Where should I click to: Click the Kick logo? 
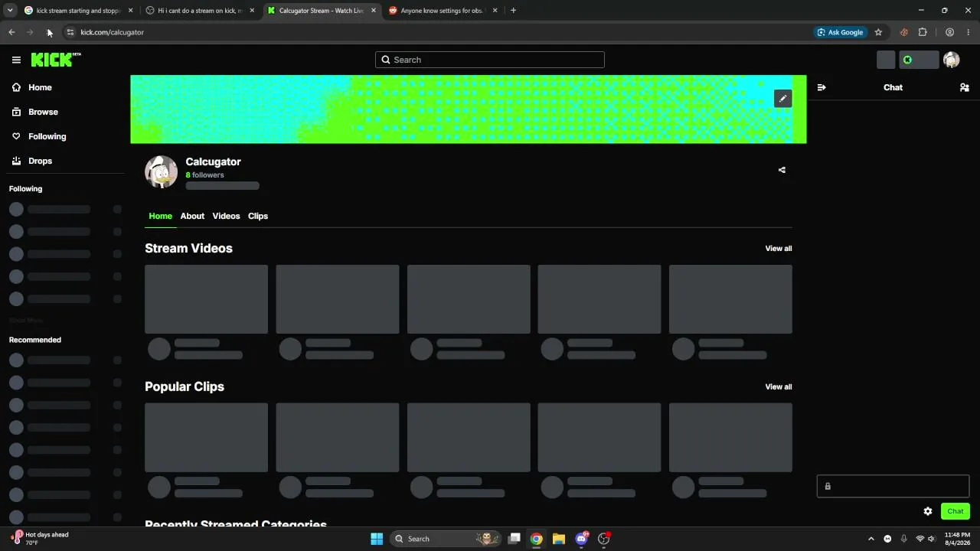click(x=56, y=60)
